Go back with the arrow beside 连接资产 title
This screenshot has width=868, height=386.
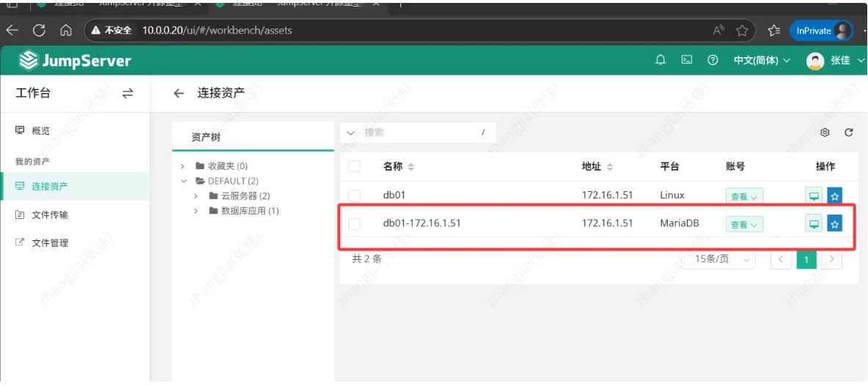point(178,94)
